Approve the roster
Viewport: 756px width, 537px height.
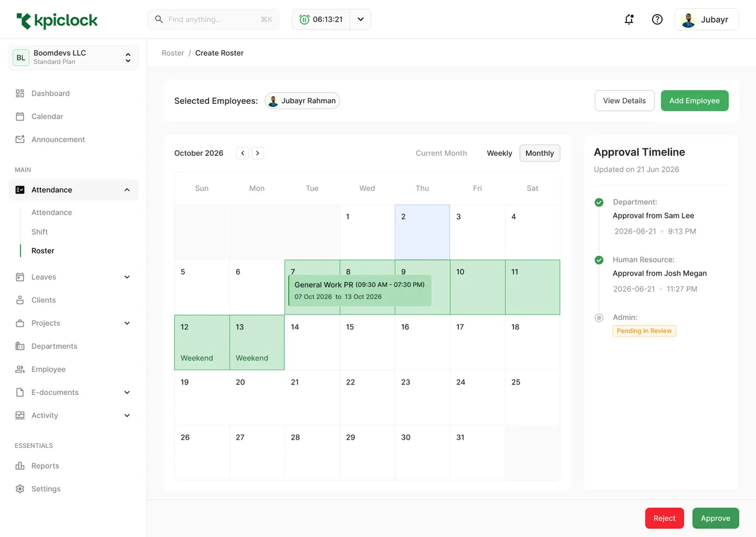pos(715,518)
